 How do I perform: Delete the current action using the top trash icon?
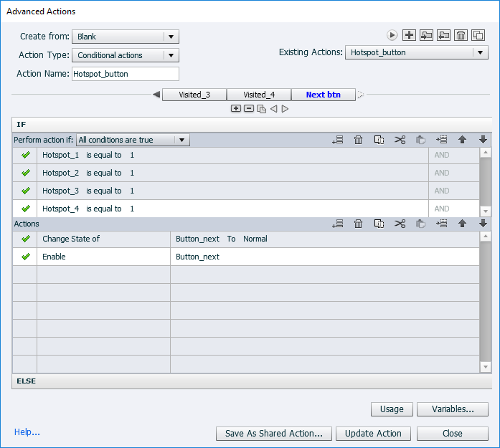point(461,35)
